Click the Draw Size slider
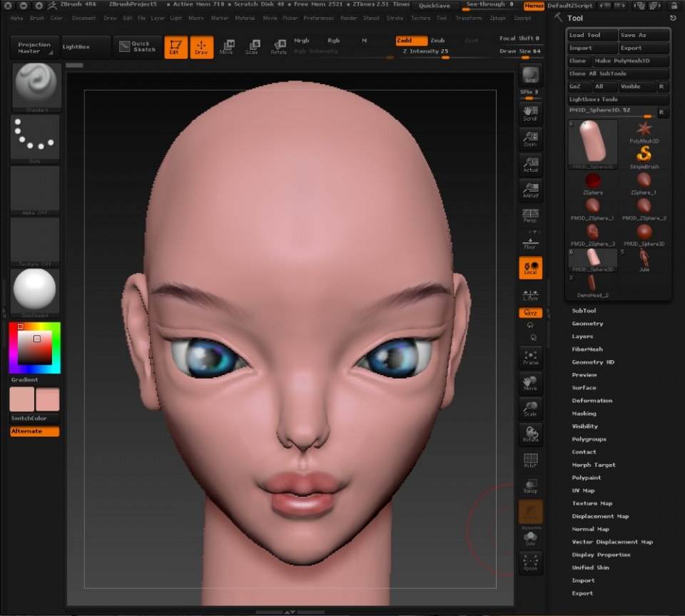This screenshot has height=616, width=685. [520, 52]
